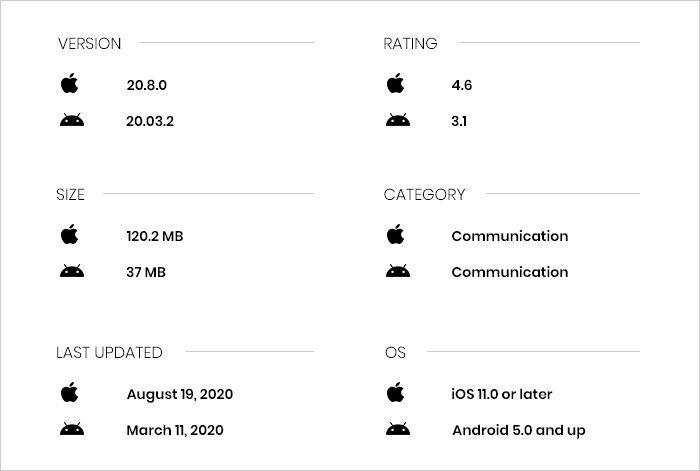Click the 120.2 MB size value

click(x=155, y=237)
